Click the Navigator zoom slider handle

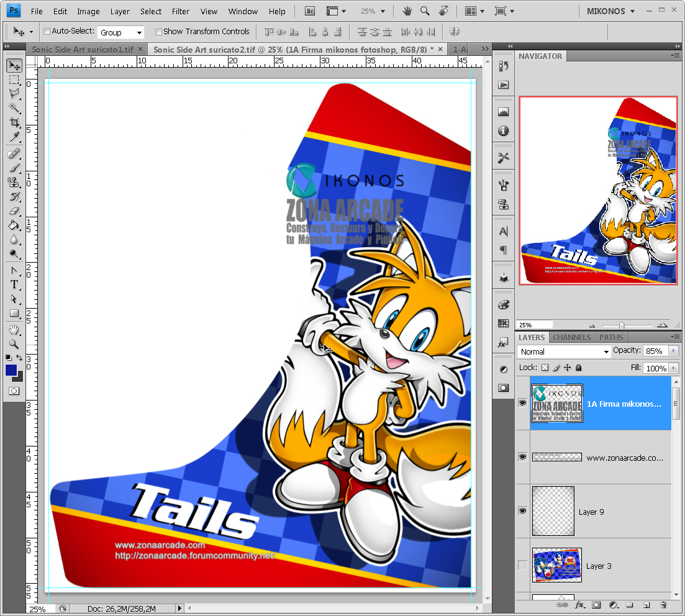(x=622, y=325)
